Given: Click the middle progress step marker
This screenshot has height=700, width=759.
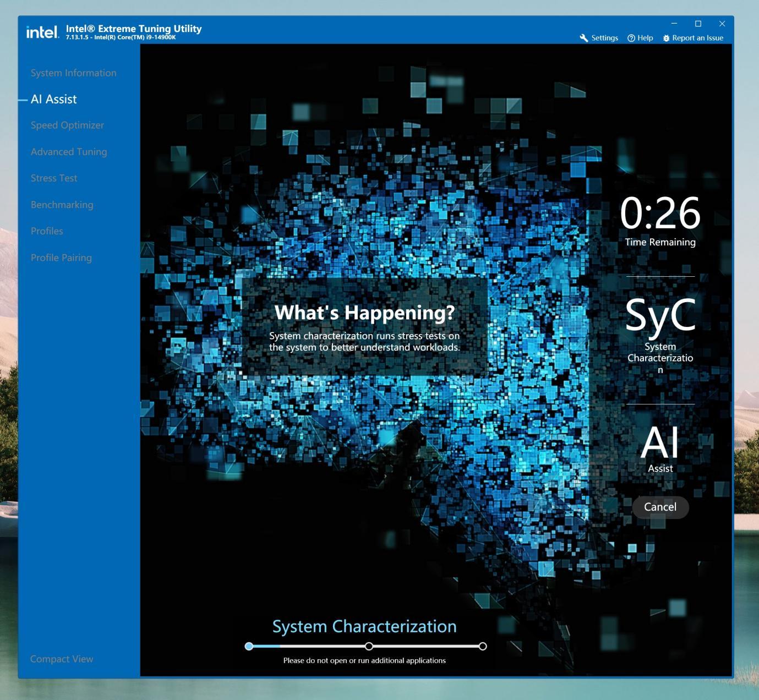Looking at the screenshot, I should 369,646.
